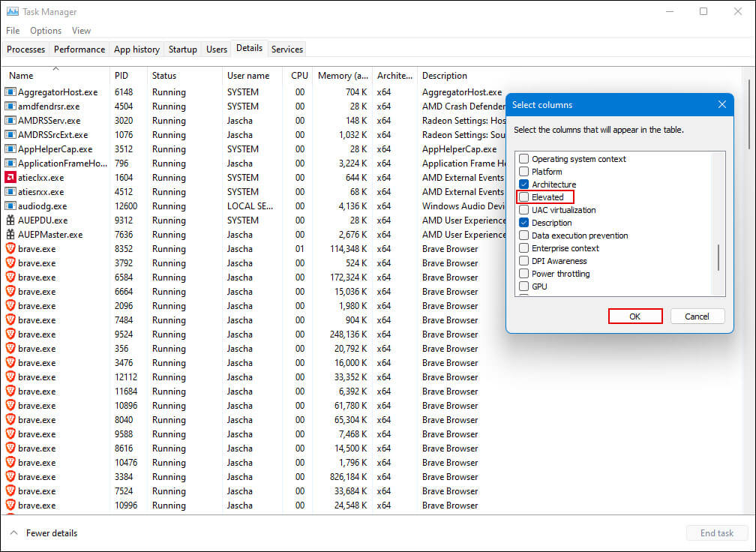Click Brave icon for PID 9524 row
Viewport: 756px width, 552px height.
point(10,334)
